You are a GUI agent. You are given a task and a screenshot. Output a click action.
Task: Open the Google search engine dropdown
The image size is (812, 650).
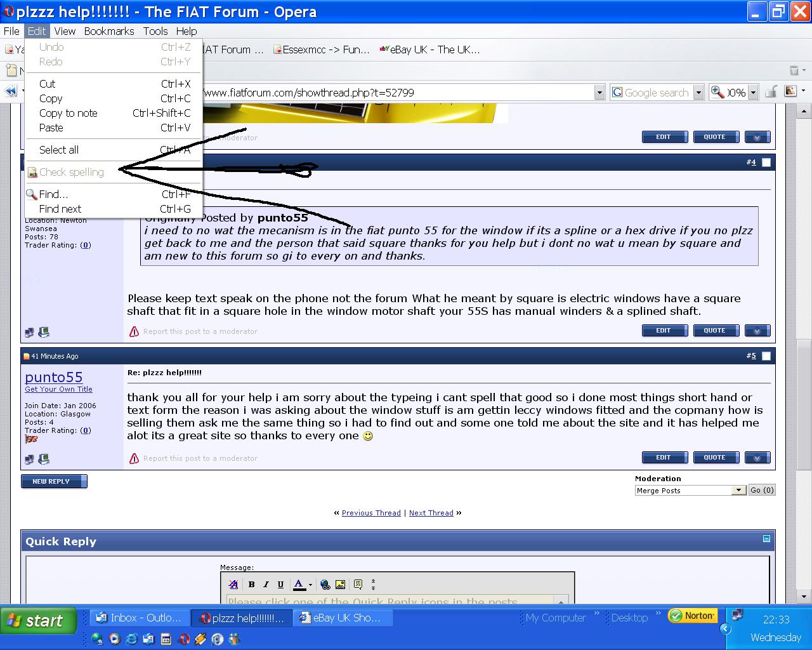698,93
